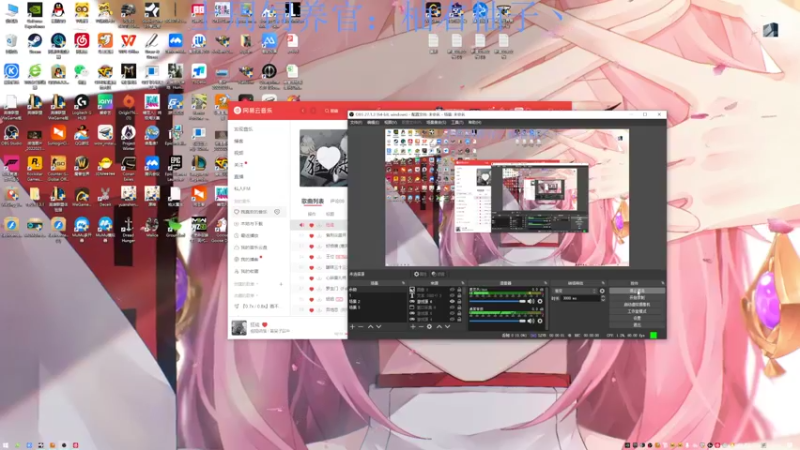800x450 pixels.
Task: Click Steam desktop icon
Action: tap(35, 43)
